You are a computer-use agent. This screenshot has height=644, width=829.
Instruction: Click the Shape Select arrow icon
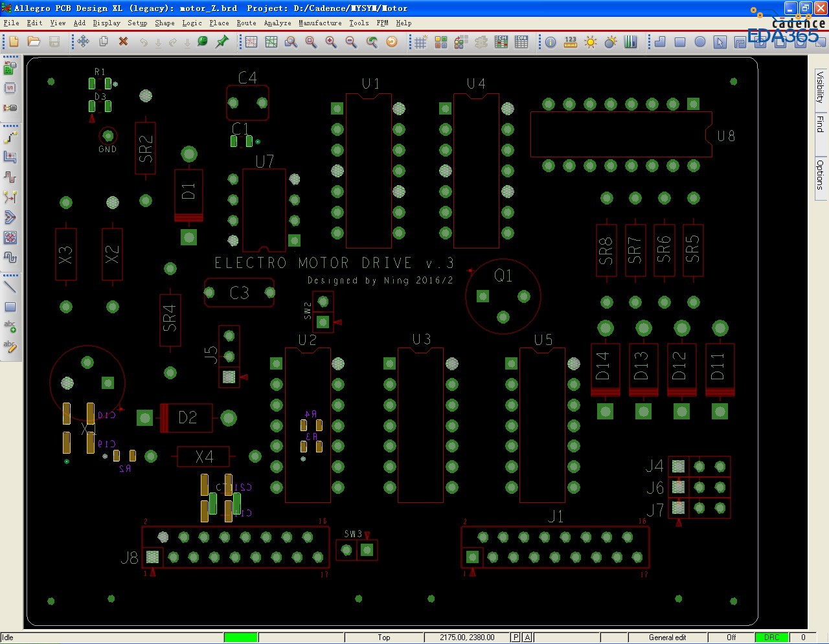[720, 42]
